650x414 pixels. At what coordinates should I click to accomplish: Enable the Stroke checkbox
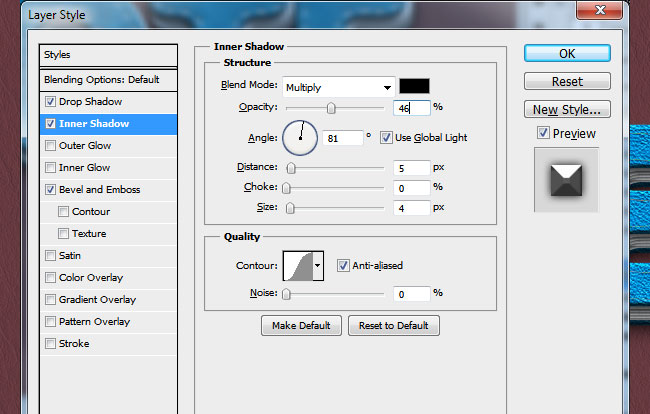[x=51, y=343]
